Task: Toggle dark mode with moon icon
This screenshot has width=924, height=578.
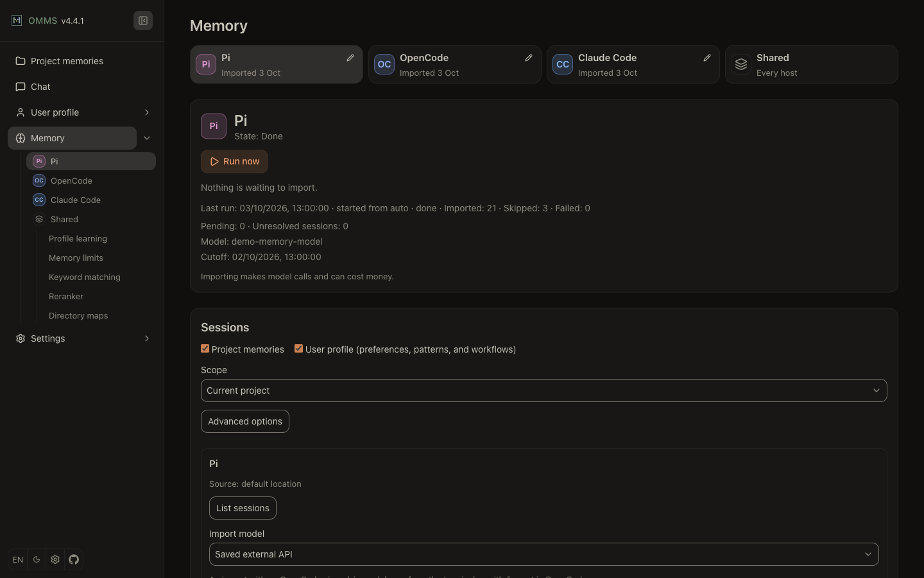Action: click(37, 559)
